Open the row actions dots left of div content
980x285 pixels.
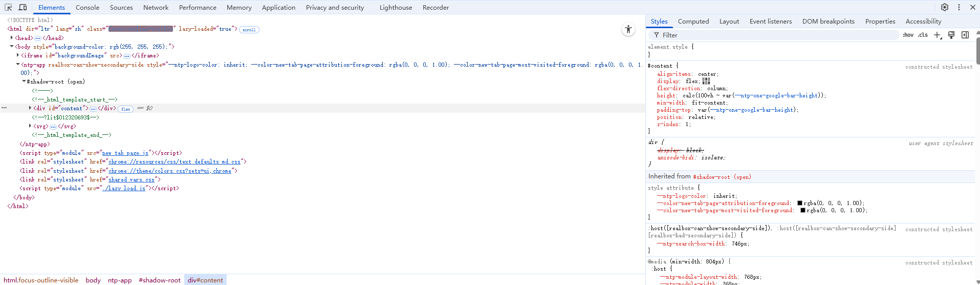coord(4,108)
